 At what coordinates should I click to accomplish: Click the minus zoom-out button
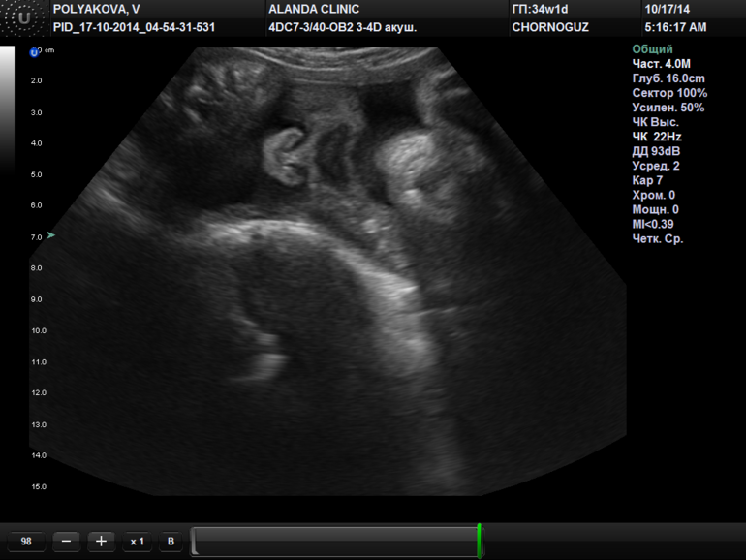(65, 542)
